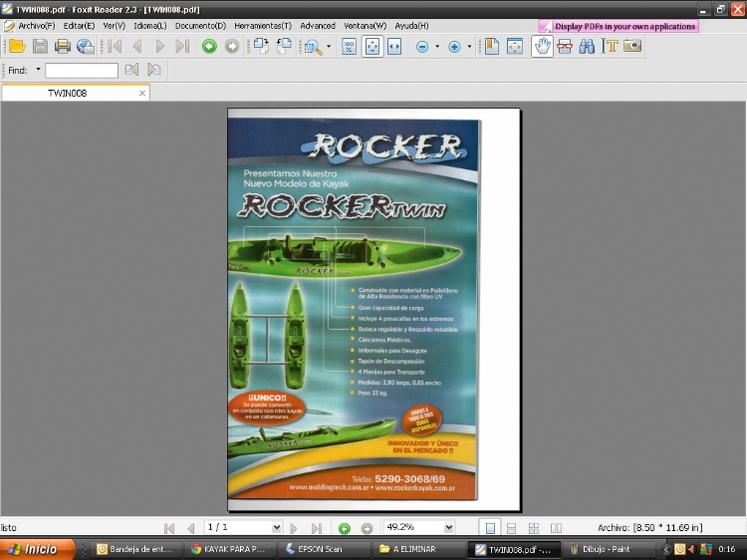
Task: Open the Ventana(W) menu
Action: (x=365, y=26)
